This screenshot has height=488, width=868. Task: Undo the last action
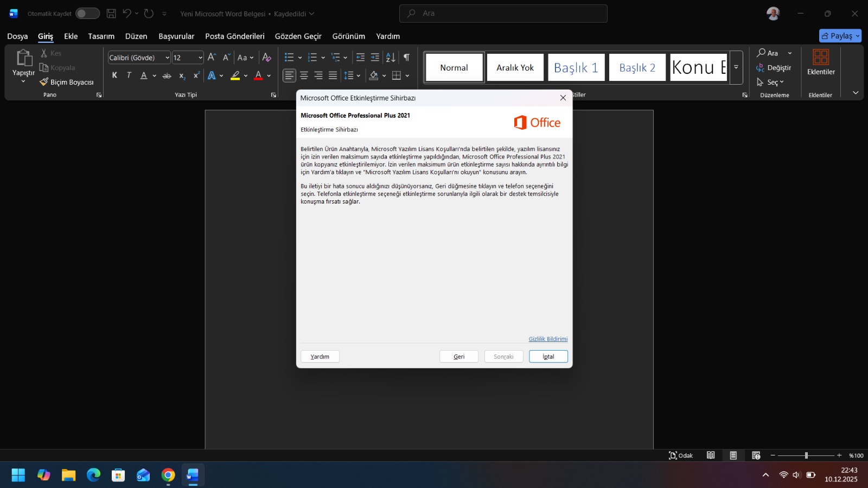pos(127,14)
